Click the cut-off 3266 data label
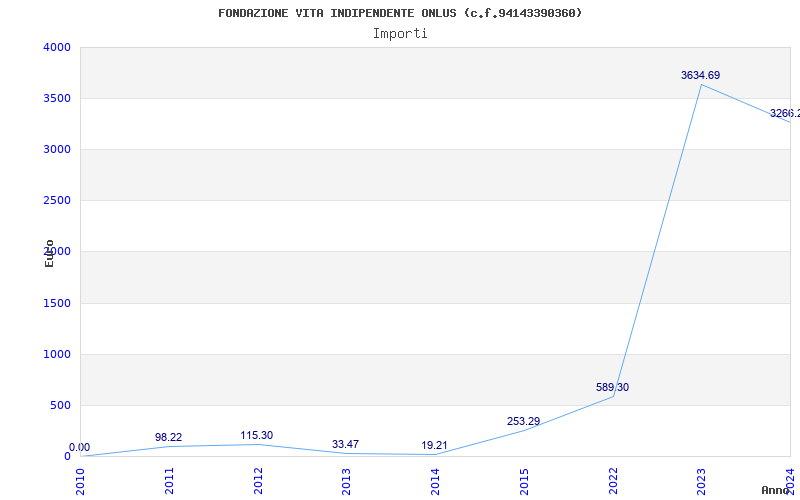This screenshot has height=500, width=800. click(785, 113)
